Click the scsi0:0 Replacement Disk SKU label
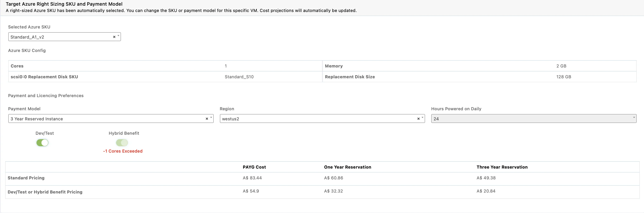The height and width of the screenshot is (213, 644). (x=44, y=77)
